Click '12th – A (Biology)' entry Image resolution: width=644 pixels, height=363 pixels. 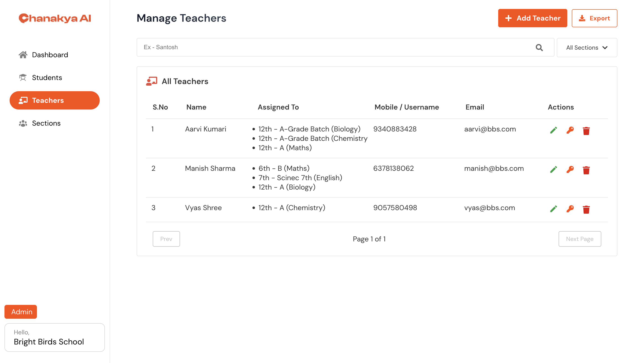[x=287, y=187]
